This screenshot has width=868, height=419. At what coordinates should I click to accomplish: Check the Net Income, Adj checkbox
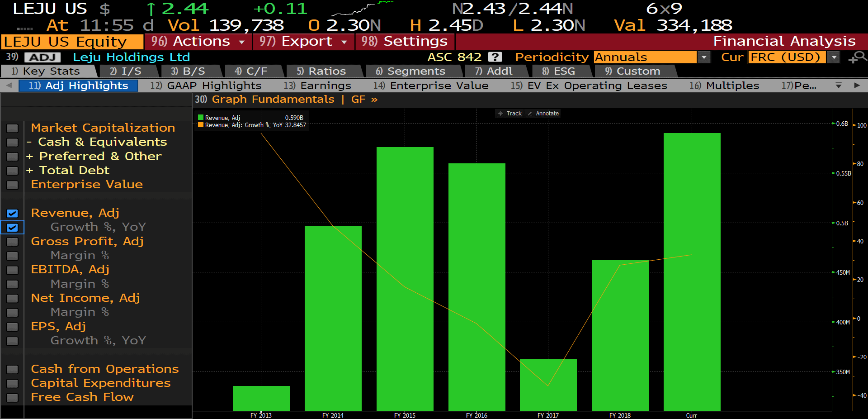(12, 298)
